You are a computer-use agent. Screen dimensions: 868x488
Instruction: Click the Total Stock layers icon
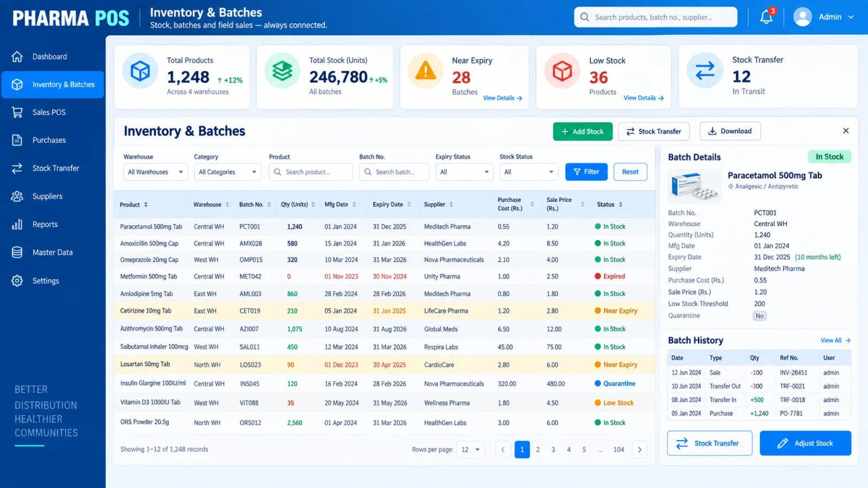tap(282, 71)
